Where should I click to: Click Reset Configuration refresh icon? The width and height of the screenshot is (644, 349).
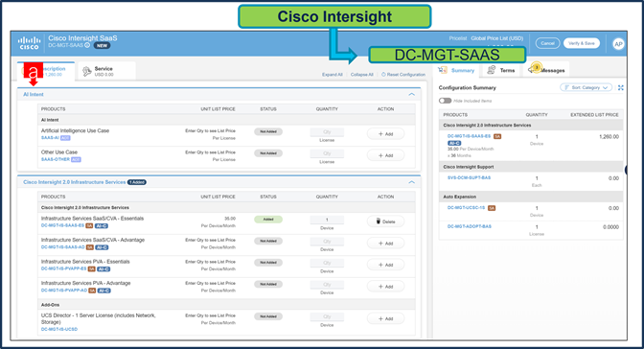(x=383, y=75)
